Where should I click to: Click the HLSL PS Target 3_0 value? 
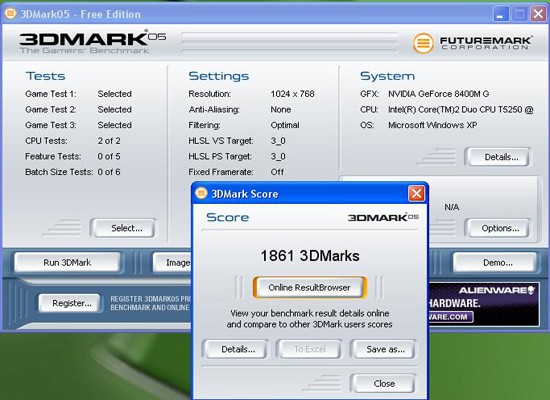coord(278,156)
